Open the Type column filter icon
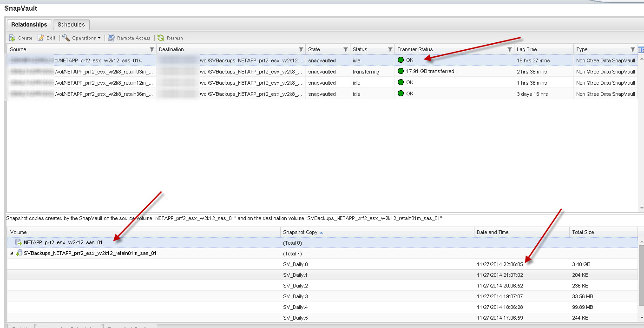The height and width of the screenshot is (328, 644). click(x=632, y=49)
